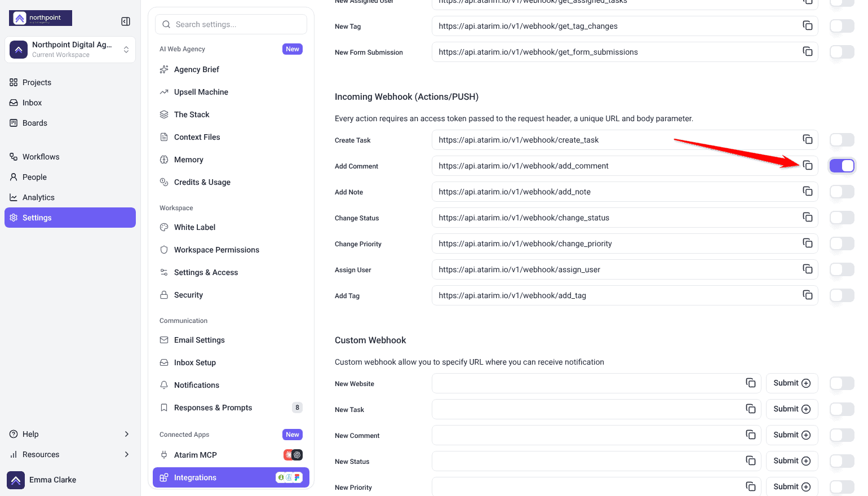Open the Emma Clarke profile avatar

click(x=16, y=480)
